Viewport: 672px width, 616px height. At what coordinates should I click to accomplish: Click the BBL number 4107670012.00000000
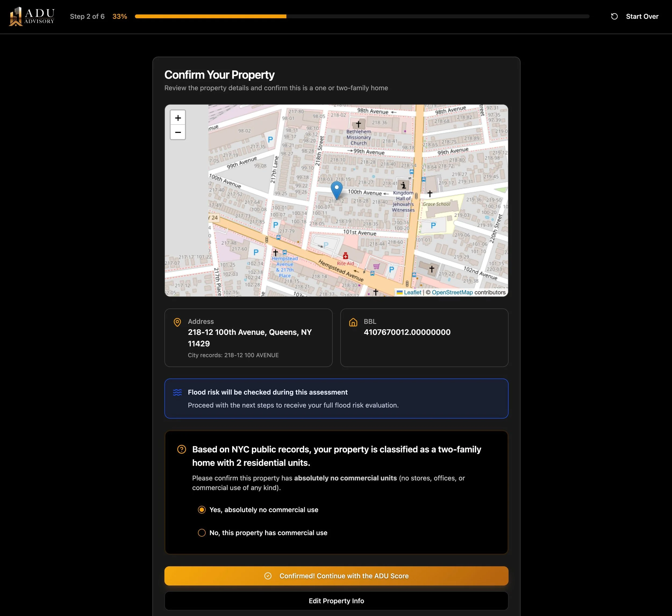click(407, 332)
